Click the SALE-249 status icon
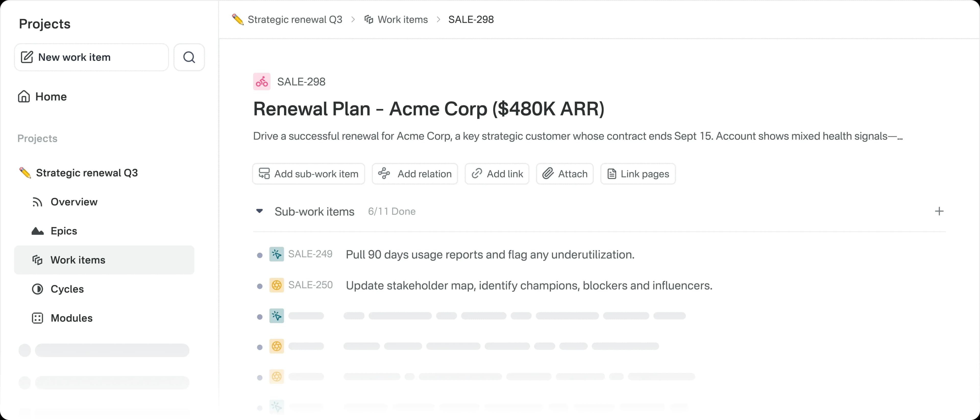The height and width of the screenshot is (420, 980). [x=277, y=254]
